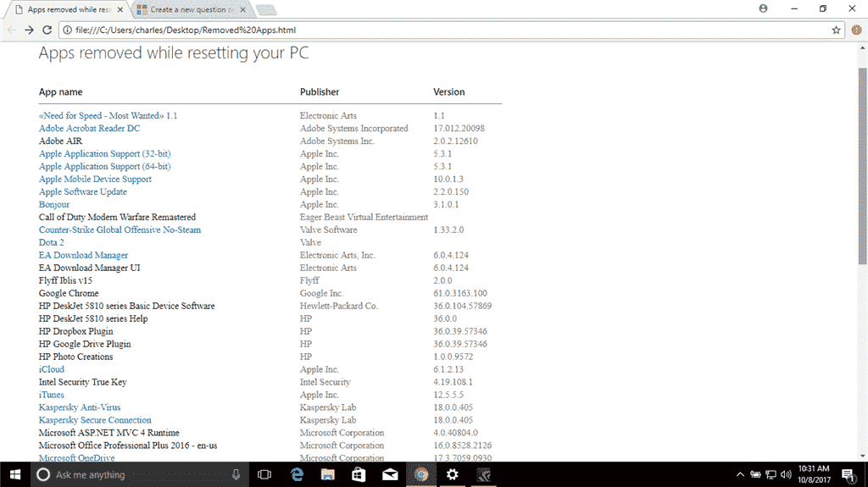The image size is (868, 487).
Task: Close the 'Create a new question' tab
Action: pyautogui.click(x=242, y=9)
